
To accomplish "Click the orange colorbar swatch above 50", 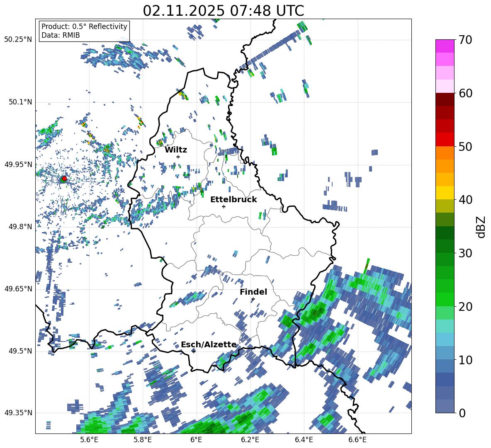I will click(x=445, y=153).
